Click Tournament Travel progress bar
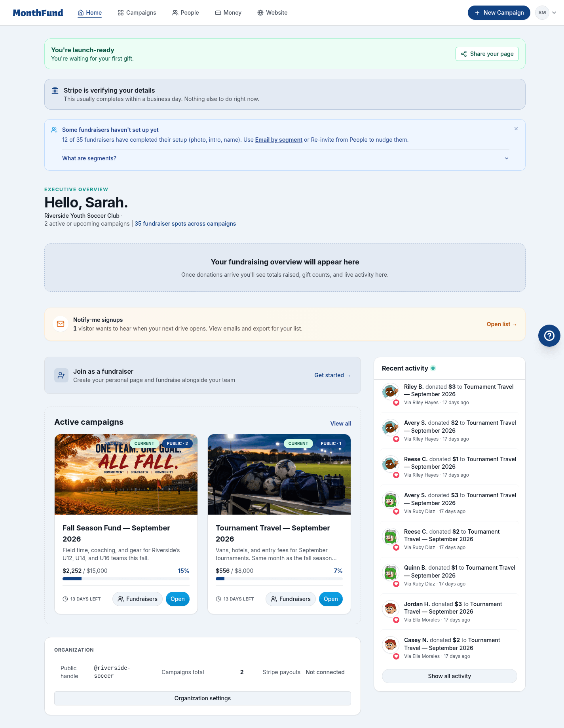The image size is (564, 728). (279, 579)
